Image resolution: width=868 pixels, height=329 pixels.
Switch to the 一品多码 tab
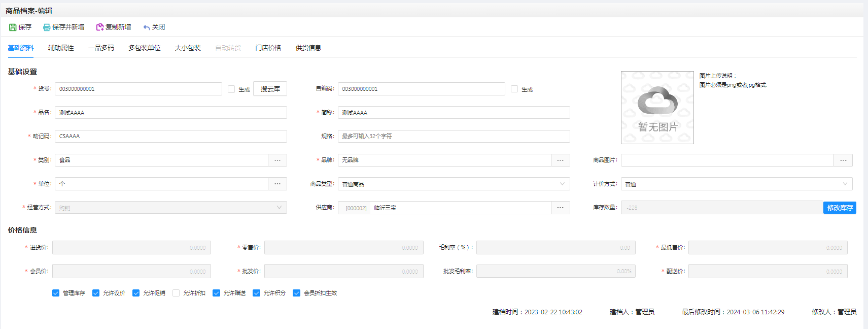(101, 48)
